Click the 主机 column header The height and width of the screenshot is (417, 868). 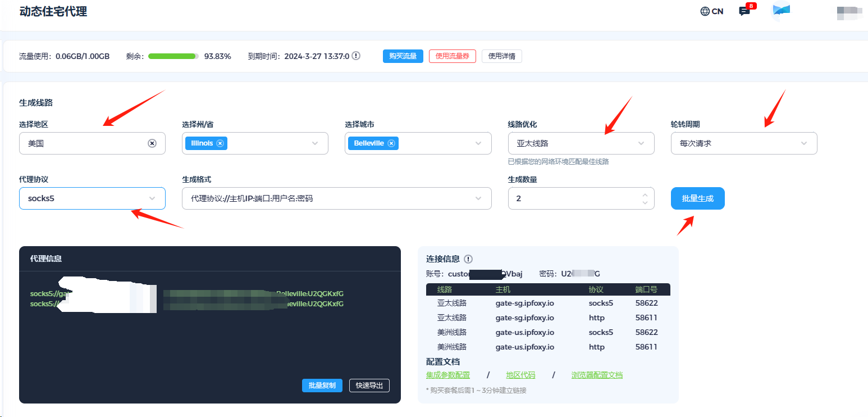point(503,289)
